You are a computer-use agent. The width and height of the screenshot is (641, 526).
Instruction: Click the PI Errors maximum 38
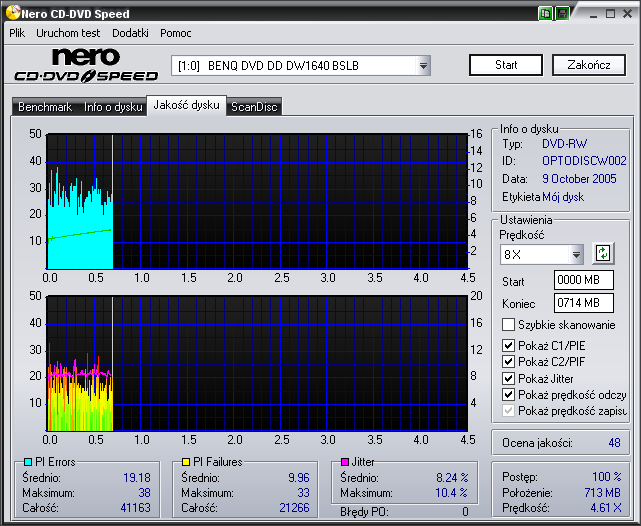click(x=144, y=493)
